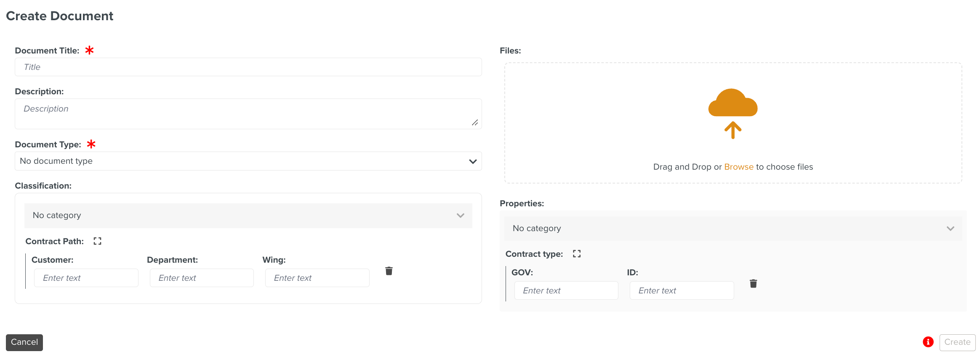Delete the Contract type row with trash icon
This screenshot has height=357, width=980.
[x=753, y=284]
